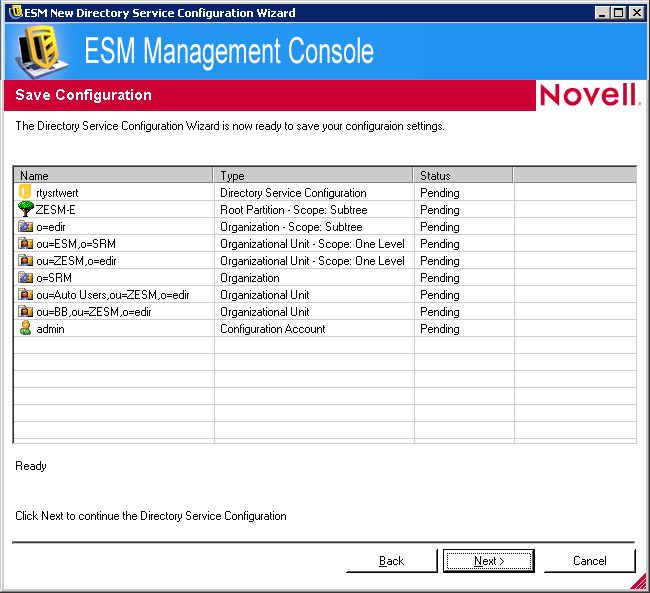Screen dimensions: 650x593
Task: Click Root Partition - Scope: Subtree cell
Action: (293, 210)
